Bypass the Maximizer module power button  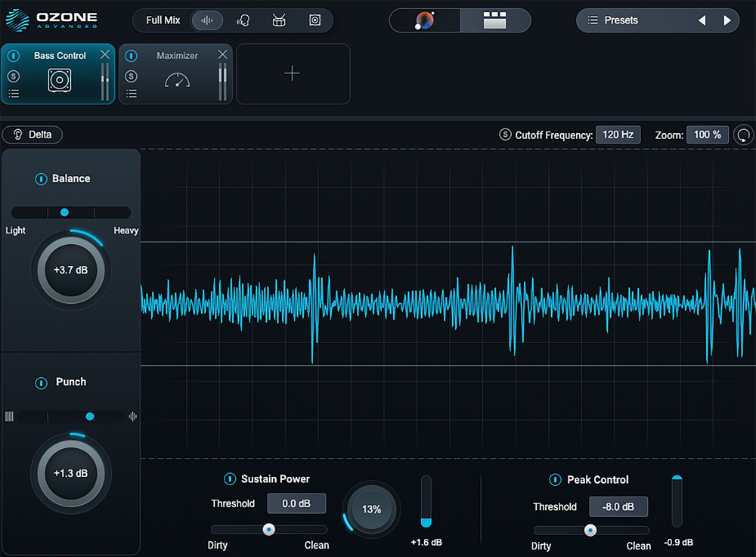coord(132,56)
